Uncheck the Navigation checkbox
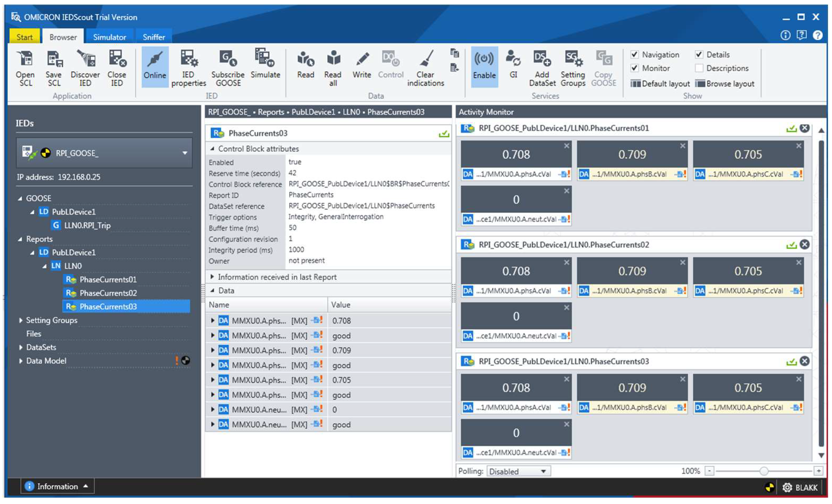The height and width of the screenshot is (504, 832). tap(634, 54)
